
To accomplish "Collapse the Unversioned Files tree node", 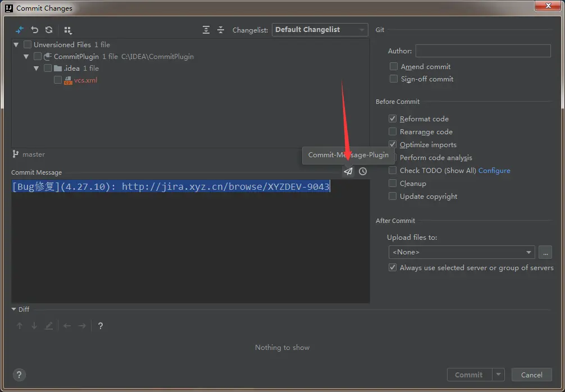I will (x=16, y=45).
